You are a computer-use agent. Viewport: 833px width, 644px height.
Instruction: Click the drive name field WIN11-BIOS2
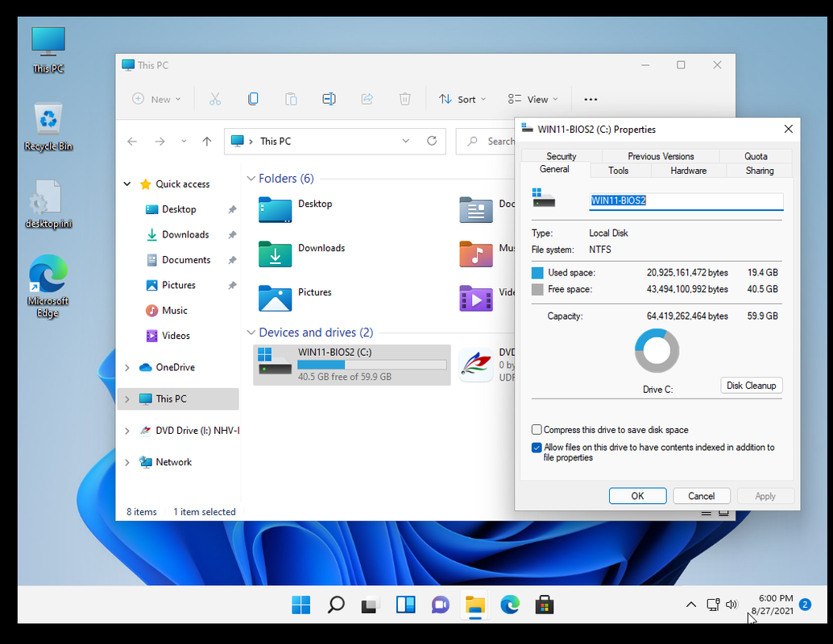point(686,200)
